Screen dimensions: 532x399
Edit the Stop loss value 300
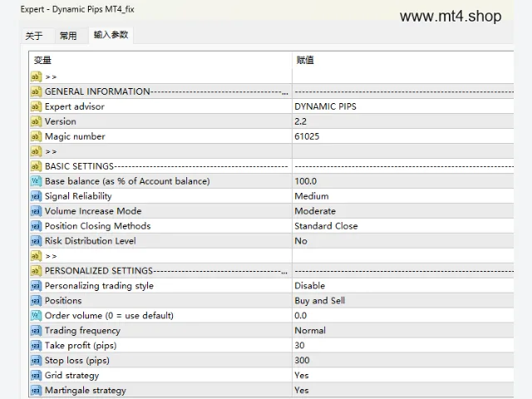pos(302,360)
